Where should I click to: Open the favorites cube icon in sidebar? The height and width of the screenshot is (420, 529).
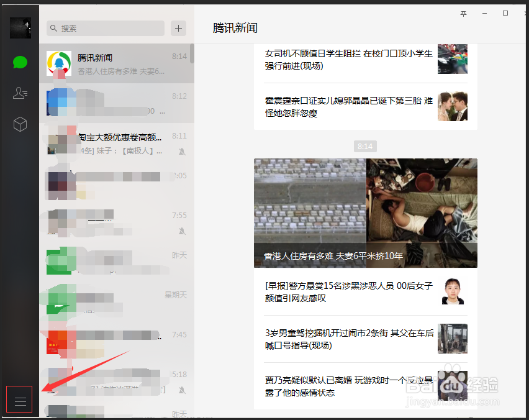[x=20, y=124]
